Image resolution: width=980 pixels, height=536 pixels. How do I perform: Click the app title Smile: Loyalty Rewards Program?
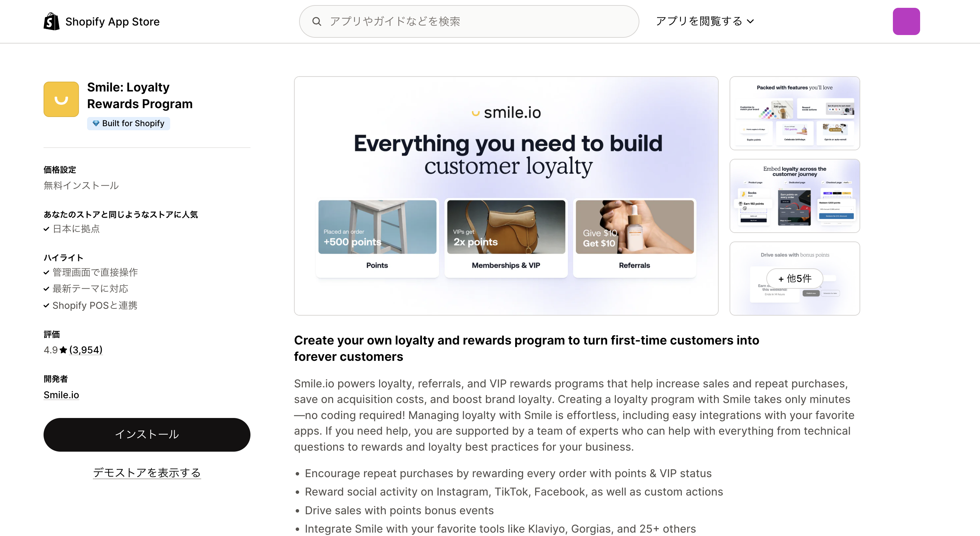(140, 96)
